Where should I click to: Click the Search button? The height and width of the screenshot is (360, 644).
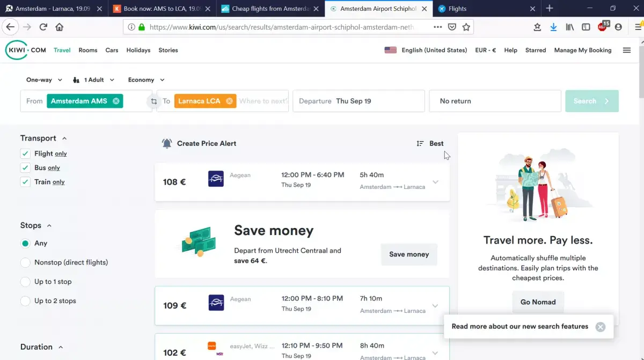(591, 101)
